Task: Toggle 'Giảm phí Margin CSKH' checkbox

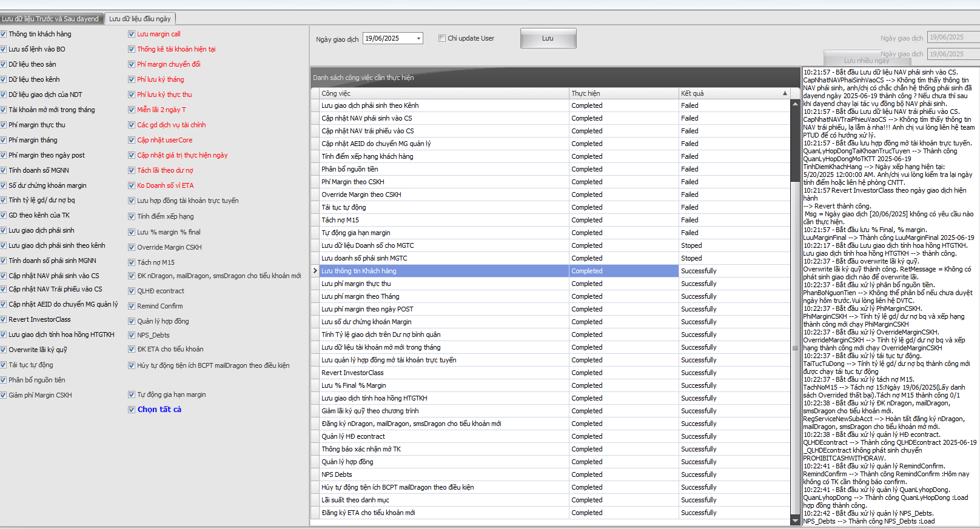Action: click(x=4, y=395)
